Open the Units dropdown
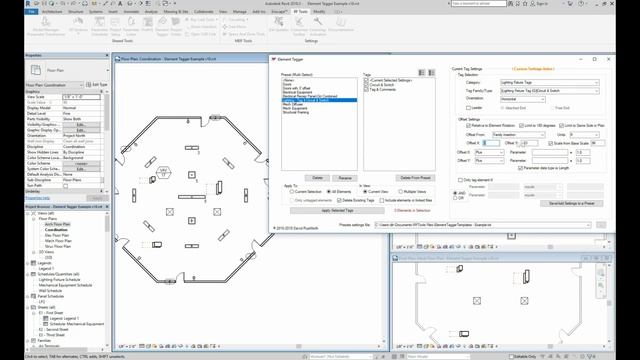The height and width of the screenshot is (360, 640). (584, 135)
